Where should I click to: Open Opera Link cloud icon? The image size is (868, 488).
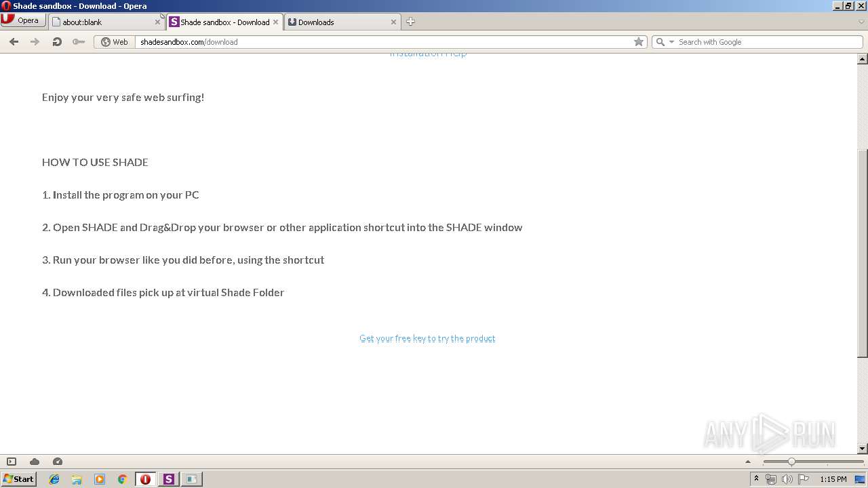coord(35,462)
